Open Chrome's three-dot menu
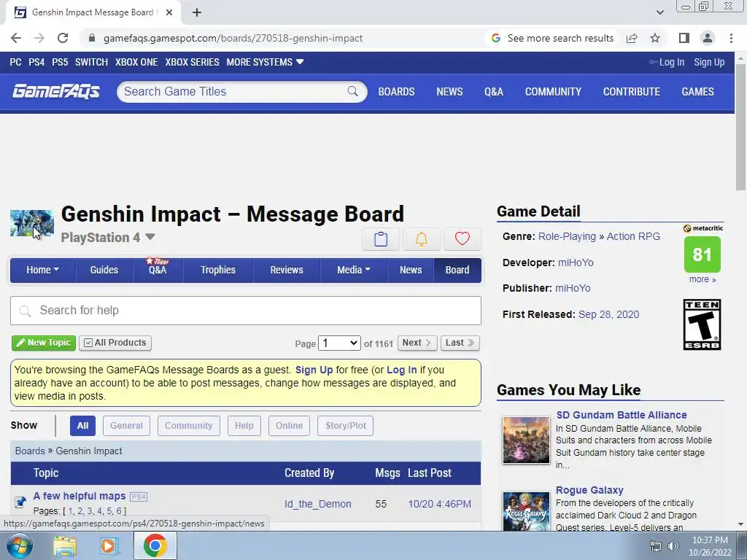Screen dimensions: 747x560 [x=731, y=38]
